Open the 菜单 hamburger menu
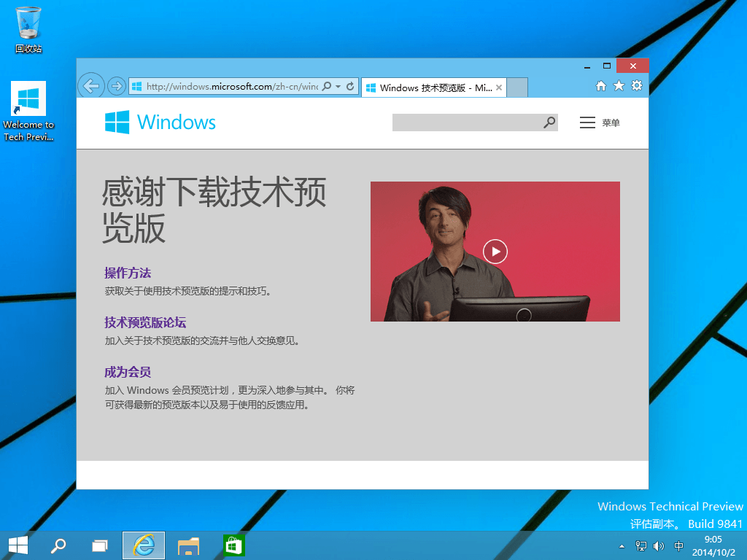This screenshot has width=747, height=560. tap(599, 122)
